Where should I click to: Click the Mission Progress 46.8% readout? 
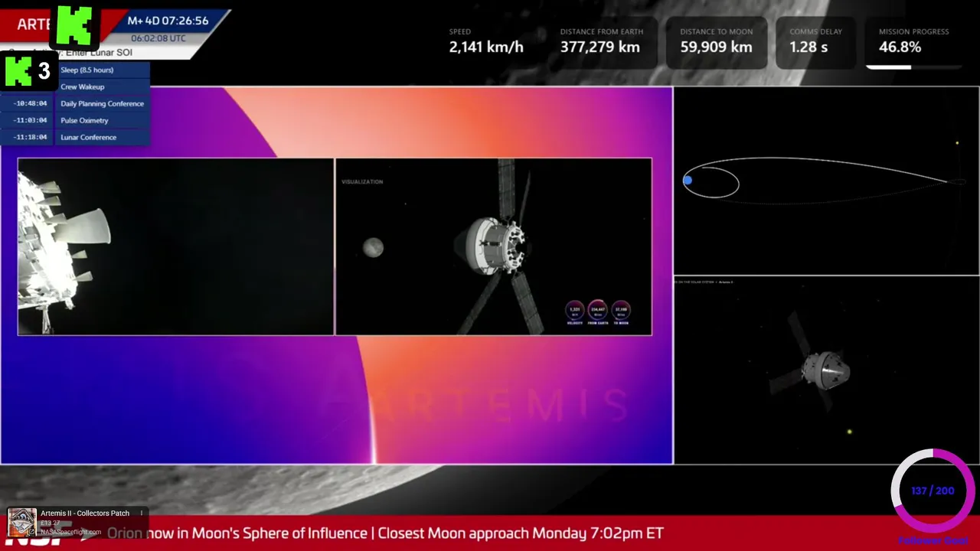(913, 42)
